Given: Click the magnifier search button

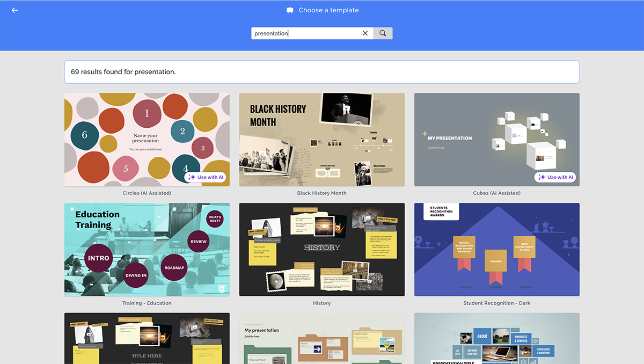Looking at the screenshot, I should [383, 33].
